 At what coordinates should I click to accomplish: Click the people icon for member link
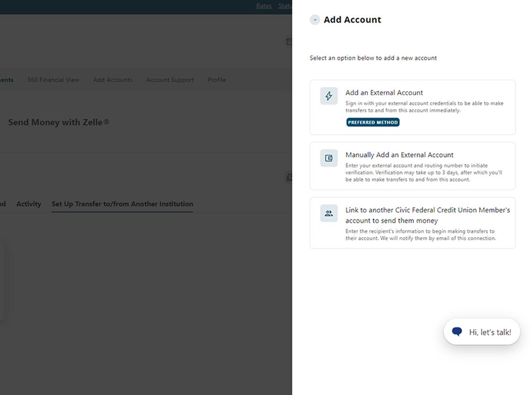[x=329, y=214]
